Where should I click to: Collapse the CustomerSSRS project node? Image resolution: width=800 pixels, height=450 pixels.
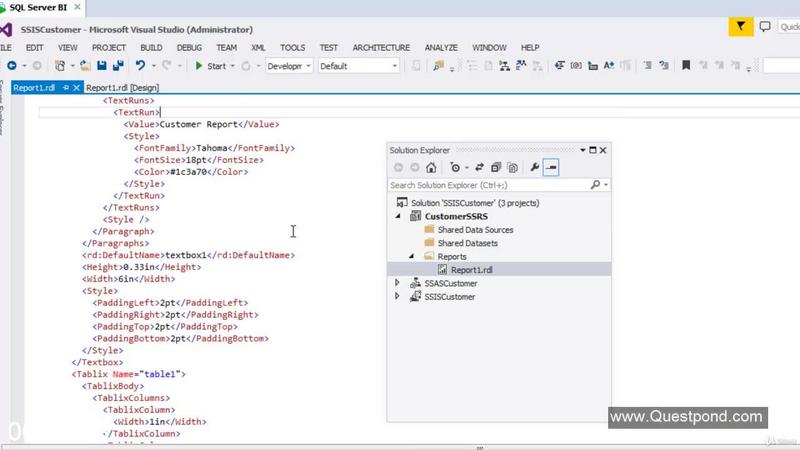[398, 216]
